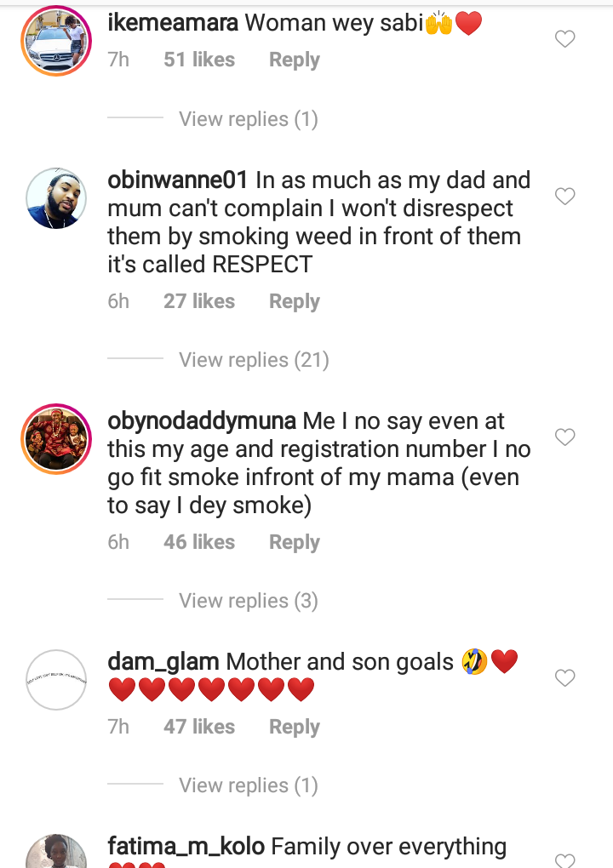Reply to obinwanne01's comment
The height and width of the screenshot is (868, 613).
click(x=294, y=301)
